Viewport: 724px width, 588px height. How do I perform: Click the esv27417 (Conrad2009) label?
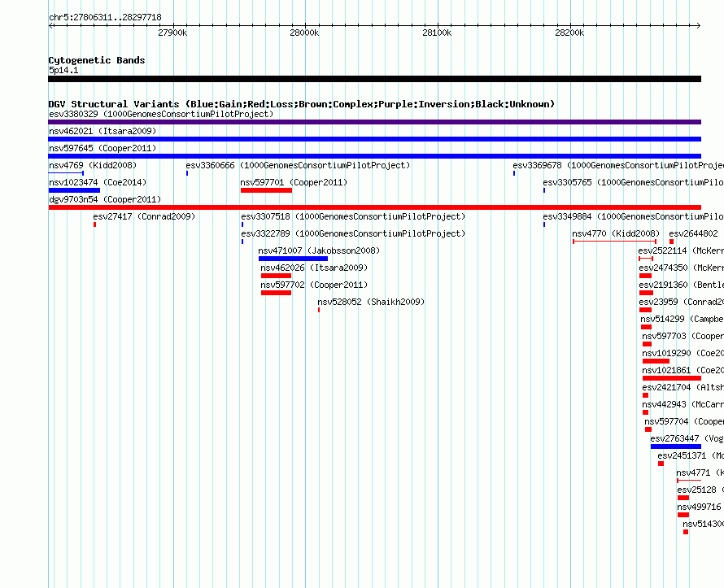[144, 216]
